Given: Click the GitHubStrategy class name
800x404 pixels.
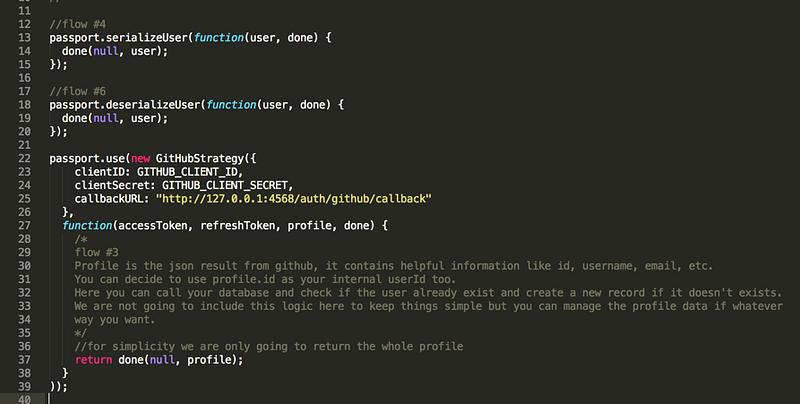Looking at the screenshot, I should click(x=199, y=158).
